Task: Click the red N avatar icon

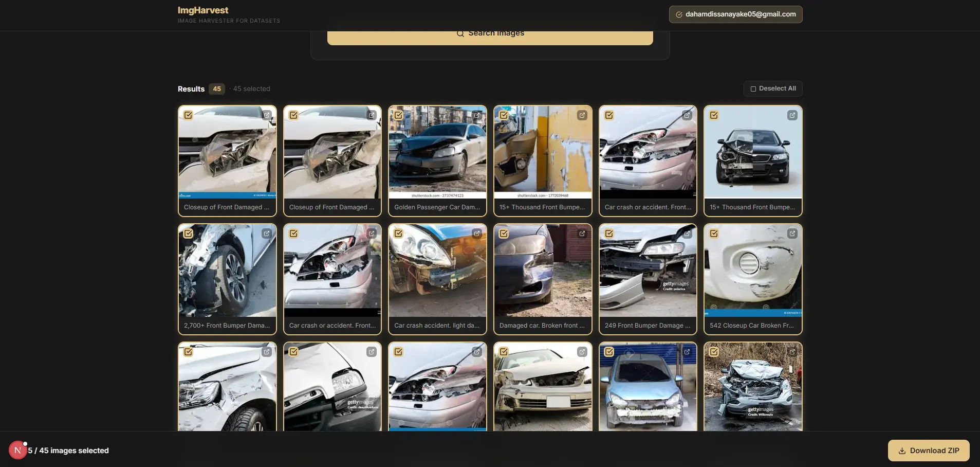Action: [17, 451]
